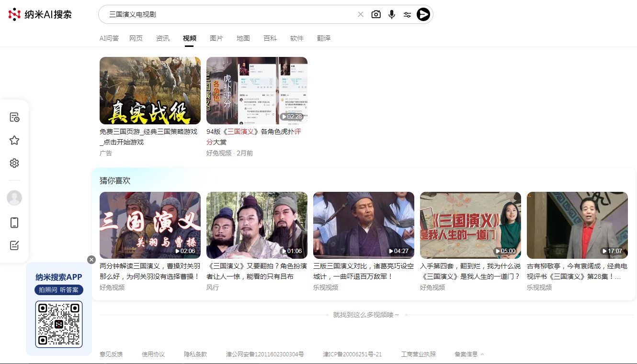Screen dimensions: 637x364
Task: Open the 隐私条款 footer link
Action: tap(195, 354)
